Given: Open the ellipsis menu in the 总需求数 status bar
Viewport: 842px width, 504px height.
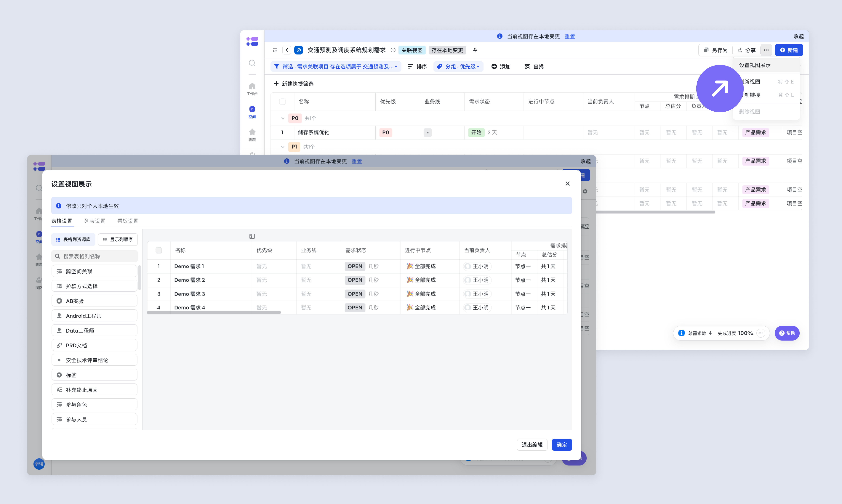Looking at the screenshot, I should [760, 333].
